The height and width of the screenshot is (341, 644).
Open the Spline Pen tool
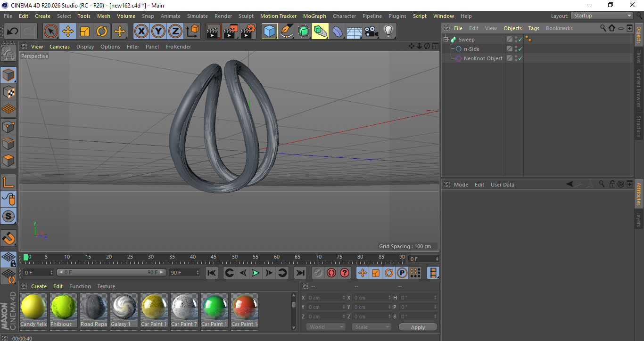pyautogui.click(x=287, y=32)
